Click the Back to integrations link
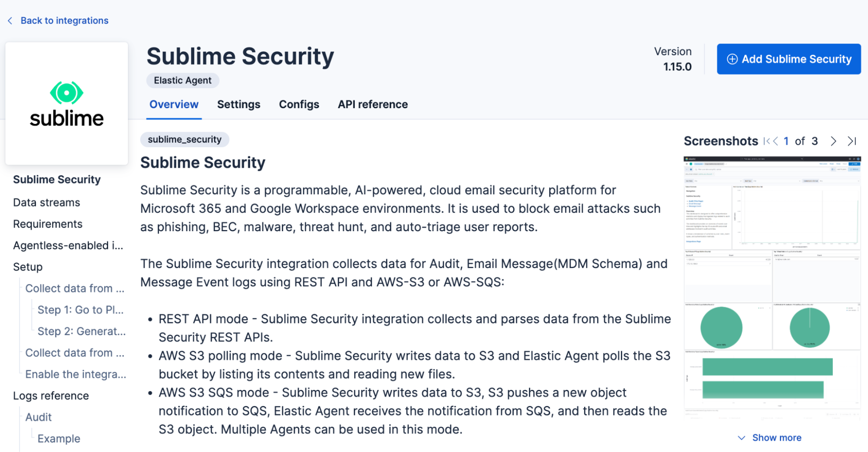The width and height of the screenshot is (868, 452). tap(64, 20)
